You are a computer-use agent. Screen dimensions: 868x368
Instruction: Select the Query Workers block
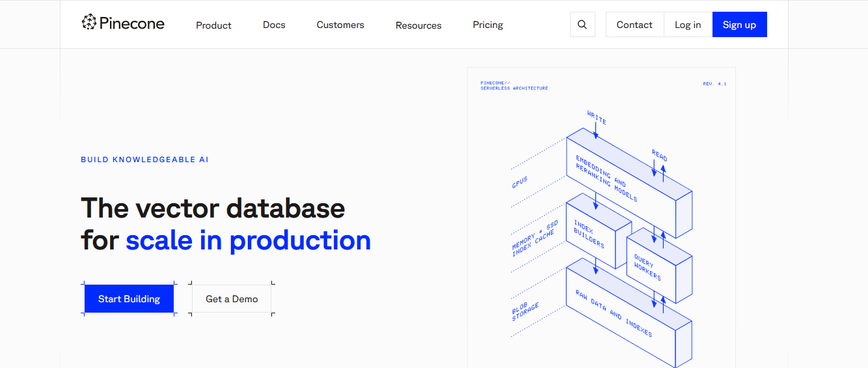[x=659, y=265]
